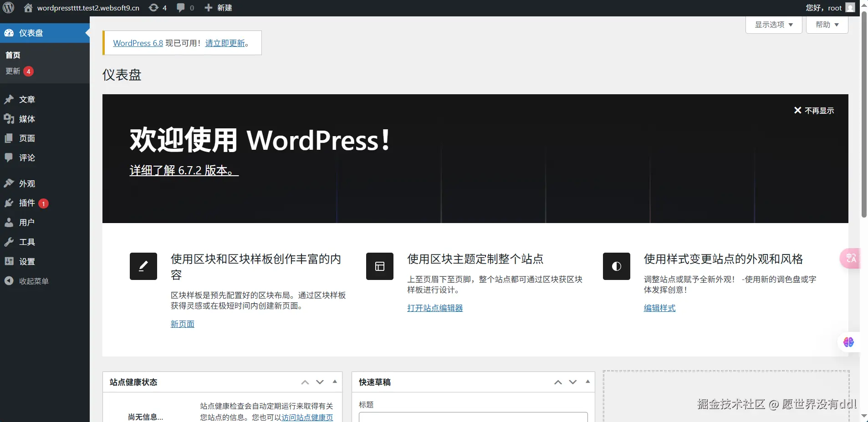Dismiss welcome panel with 不再显示
Screen dimensions: 868x422
click(814, 111)
